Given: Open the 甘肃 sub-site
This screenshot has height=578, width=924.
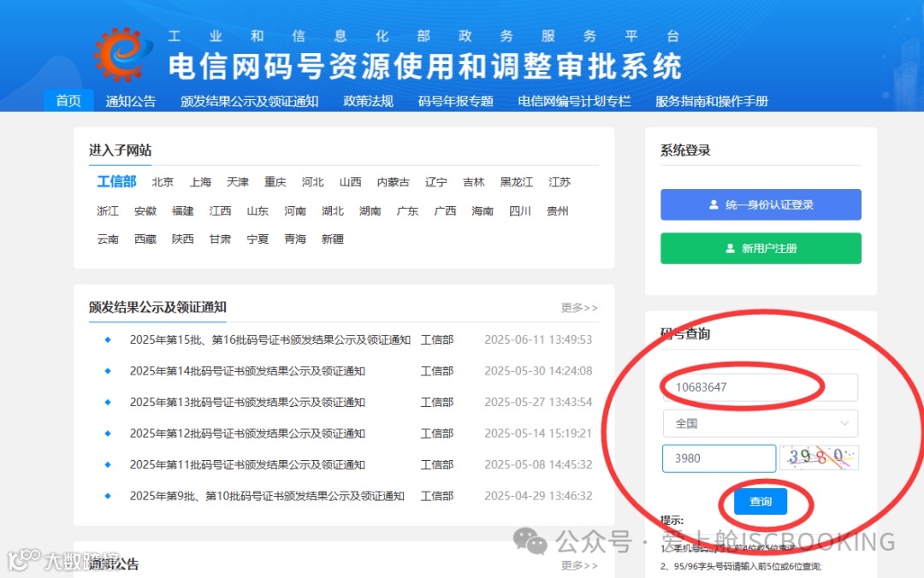Looking at the screenshot, I should click(221, 239).
